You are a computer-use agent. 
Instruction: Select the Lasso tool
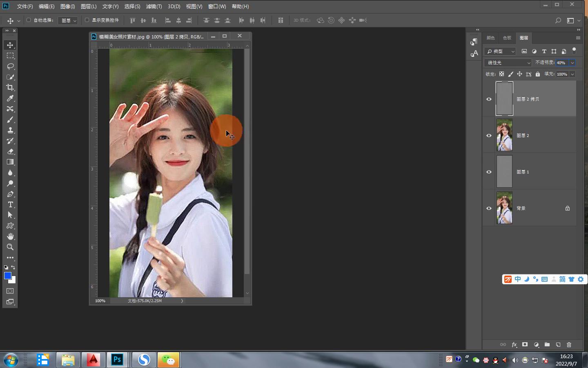point(10,66)
